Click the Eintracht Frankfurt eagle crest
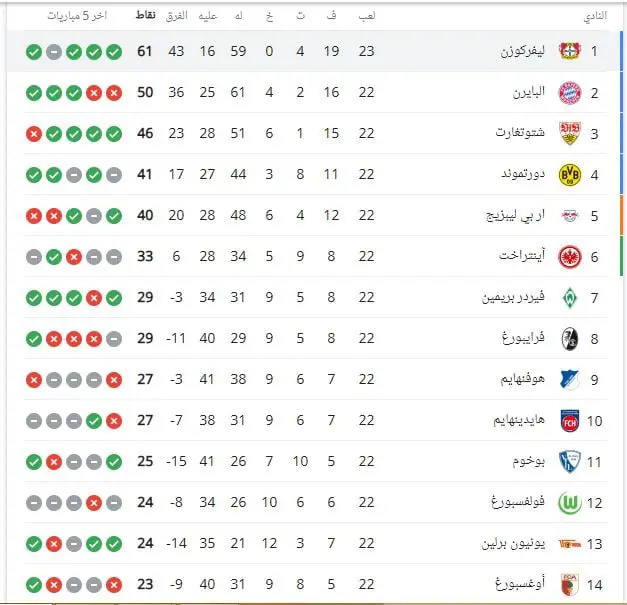Image resolution: width=627 pixels, height=605 pixels. [x=570, y=257]
